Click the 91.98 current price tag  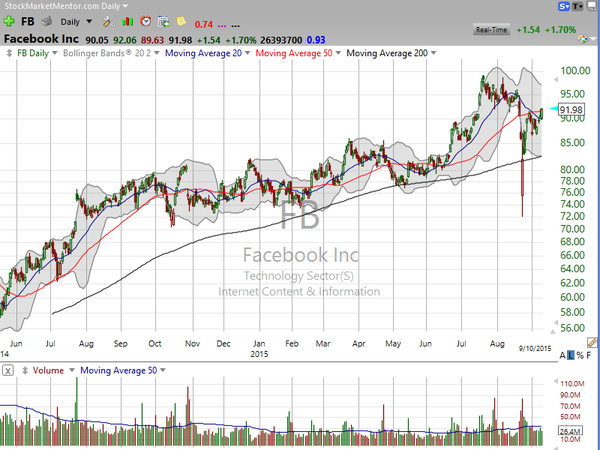tap(571, 110)
